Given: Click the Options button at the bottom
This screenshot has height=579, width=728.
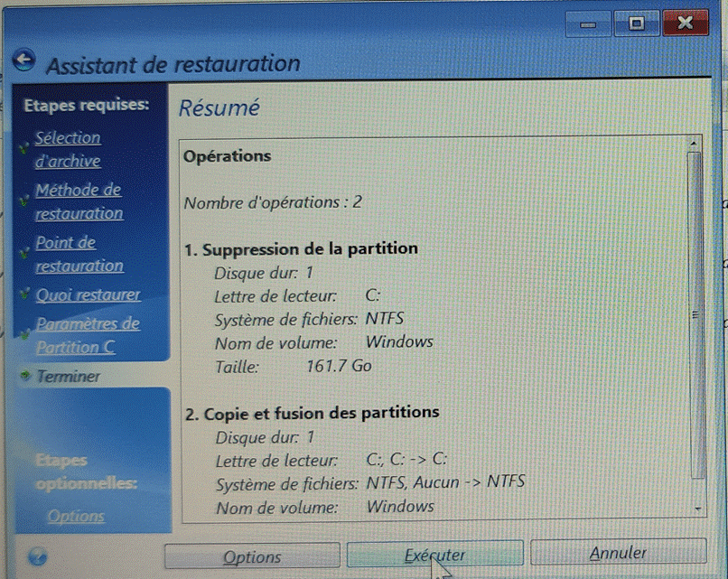Looking at the screenshot, I should point(252,556).
